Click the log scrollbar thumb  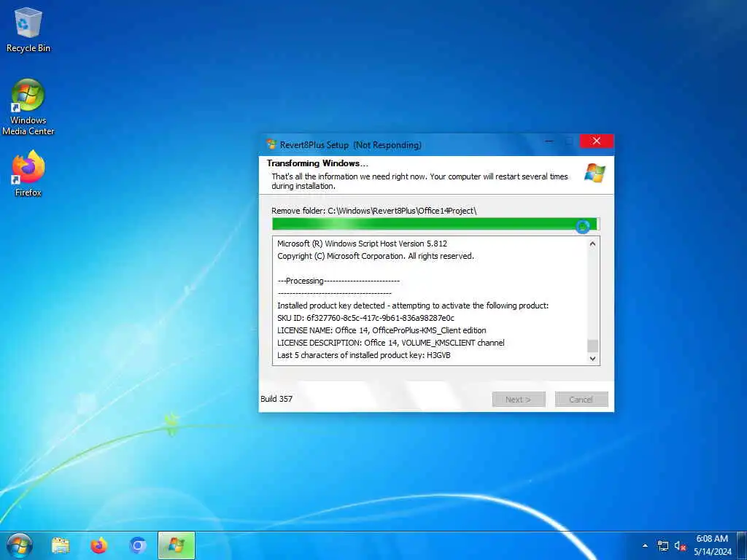[592, 346]
